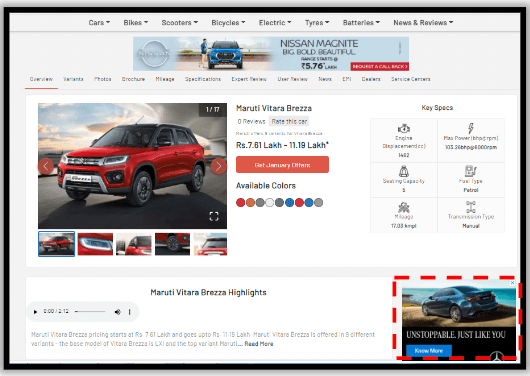Open the fullscreen gallery icon
Viewport: 530px width, 376px height.
point(214,216)
